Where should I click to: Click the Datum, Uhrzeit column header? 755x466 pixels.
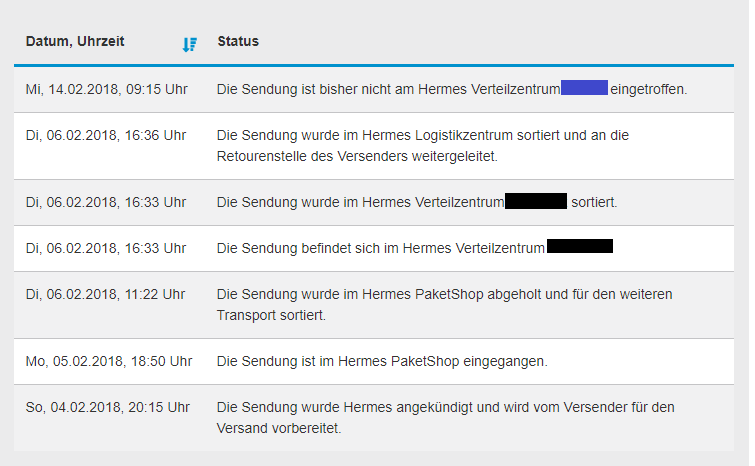coord(75,41)
